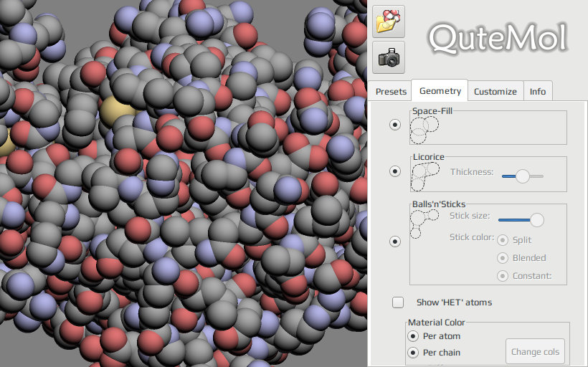Click the 'Stick color:' label text
Viewport: 588px width, 367px height.
(x=472, y=237)
